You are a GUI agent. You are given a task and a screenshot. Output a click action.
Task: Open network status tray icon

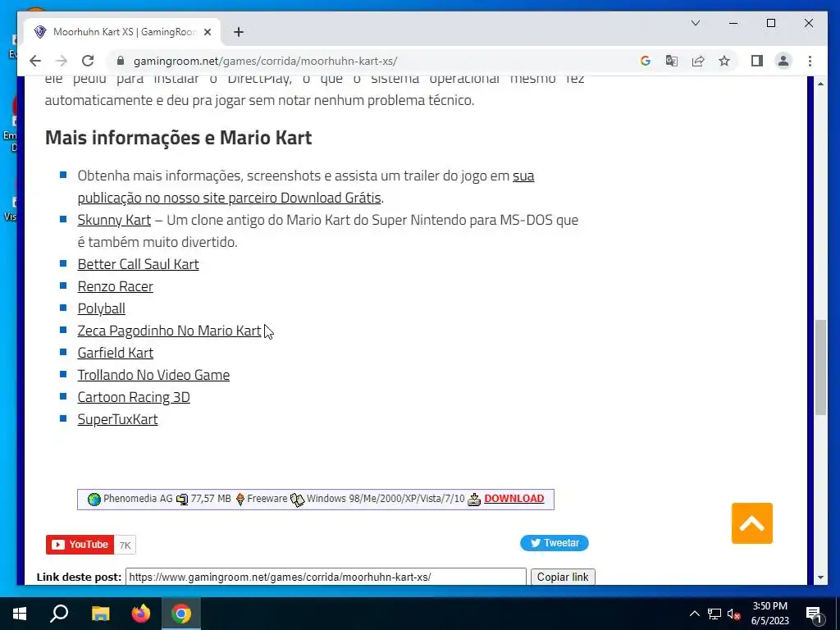click(x=714, y=614)
